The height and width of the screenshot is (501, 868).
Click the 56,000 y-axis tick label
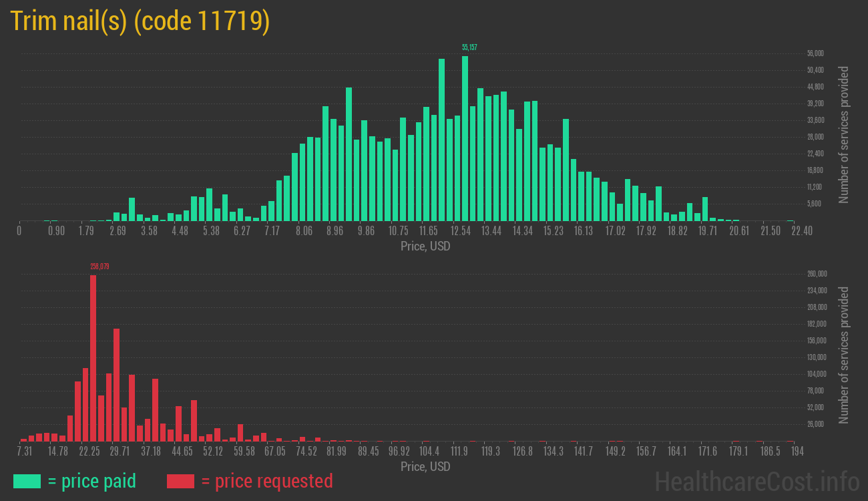pyautogui.click(x=815, y=53)
